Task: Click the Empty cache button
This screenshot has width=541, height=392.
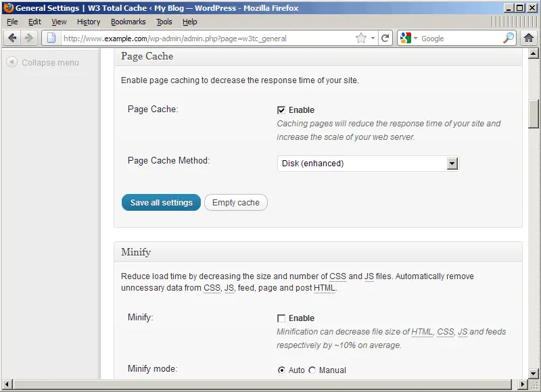Action: point(236,202)
